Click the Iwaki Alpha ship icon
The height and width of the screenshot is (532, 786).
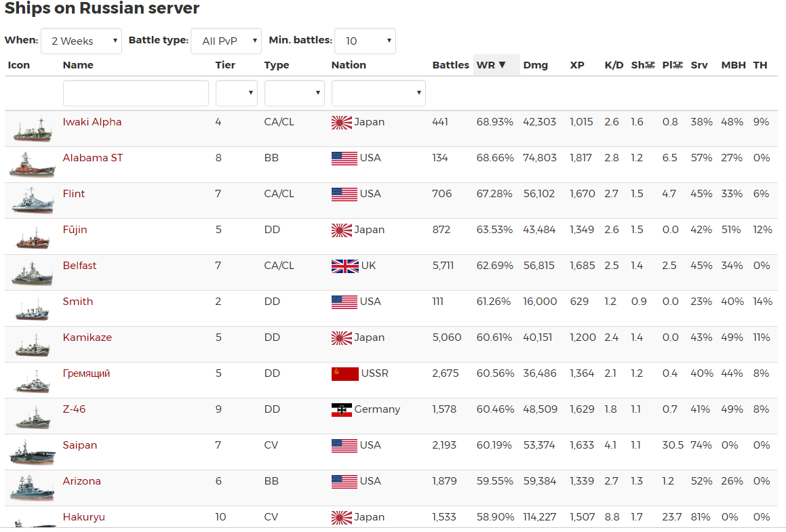click(31, 129)
